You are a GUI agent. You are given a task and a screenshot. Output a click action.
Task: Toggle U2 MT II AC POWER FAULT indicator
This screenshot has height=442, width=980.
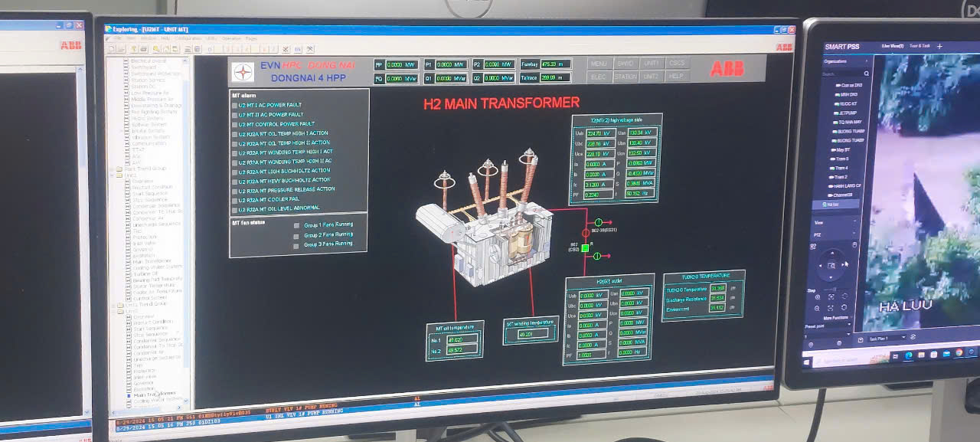234,114
